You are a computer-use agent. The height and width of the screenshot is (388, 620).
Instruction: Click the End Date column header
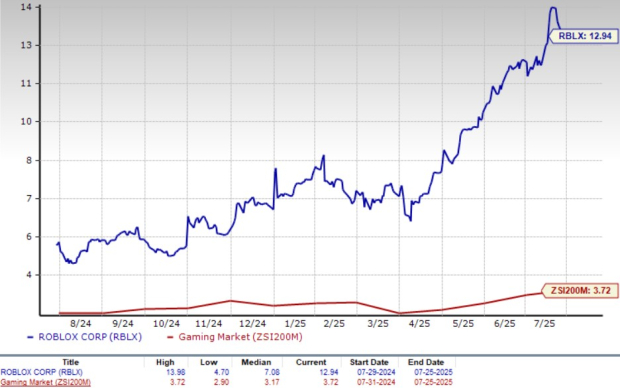(426, 362)
